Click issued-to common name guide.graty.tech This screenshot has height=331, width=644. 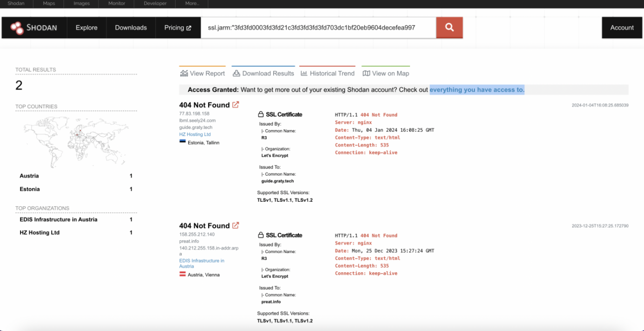[x=278, y=181]
